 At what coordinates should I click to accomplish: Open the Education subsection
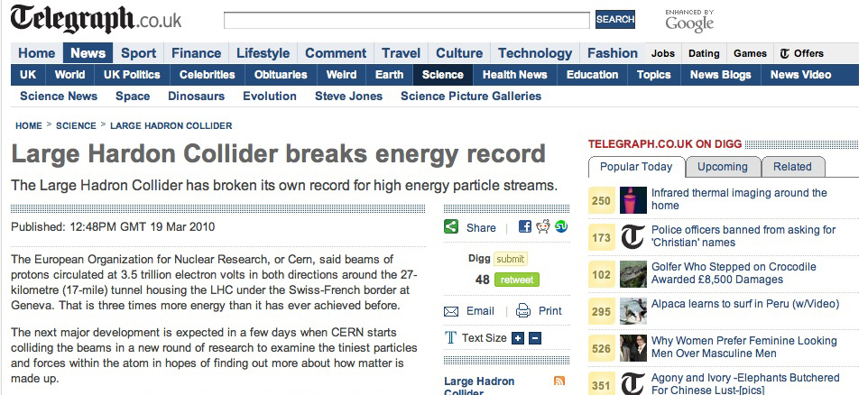point(592,75)
